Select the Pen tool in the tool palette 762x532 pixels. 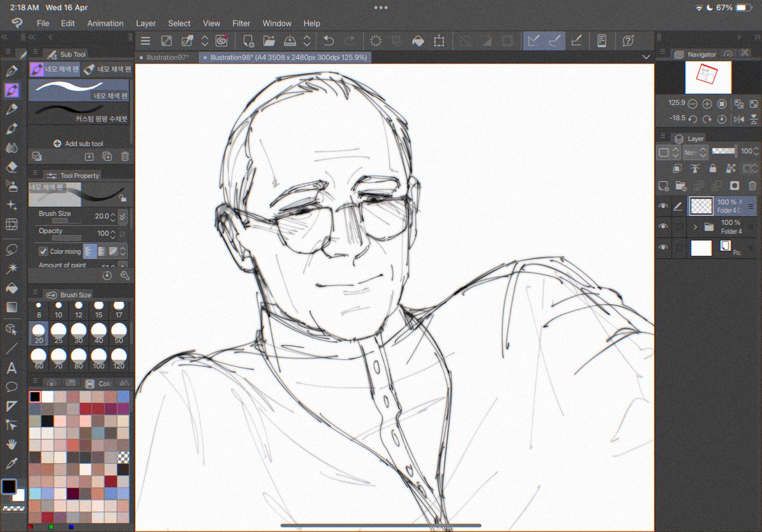(11, 71)
